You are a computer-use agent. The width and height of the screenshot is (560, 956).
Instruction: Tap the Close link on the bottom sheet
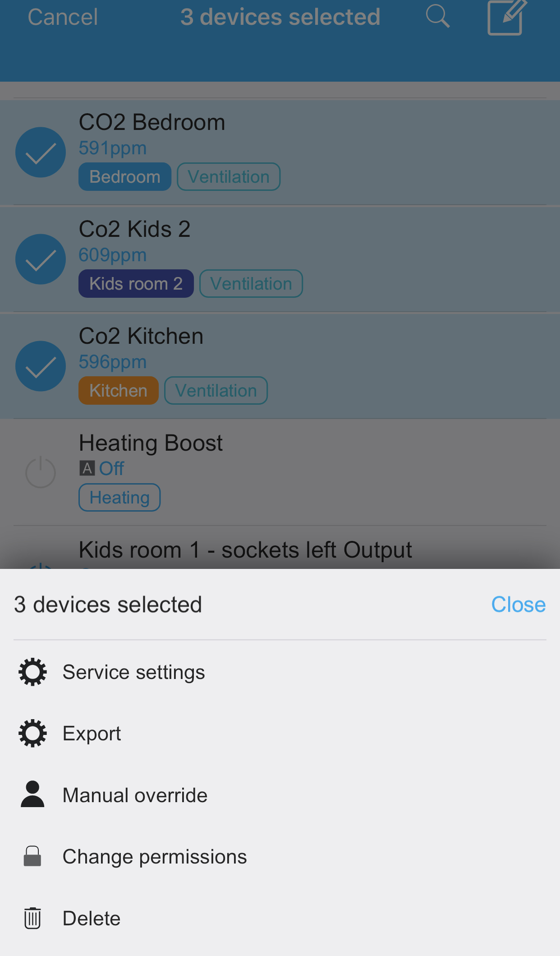pyautogui.click(x=519, y=604)
